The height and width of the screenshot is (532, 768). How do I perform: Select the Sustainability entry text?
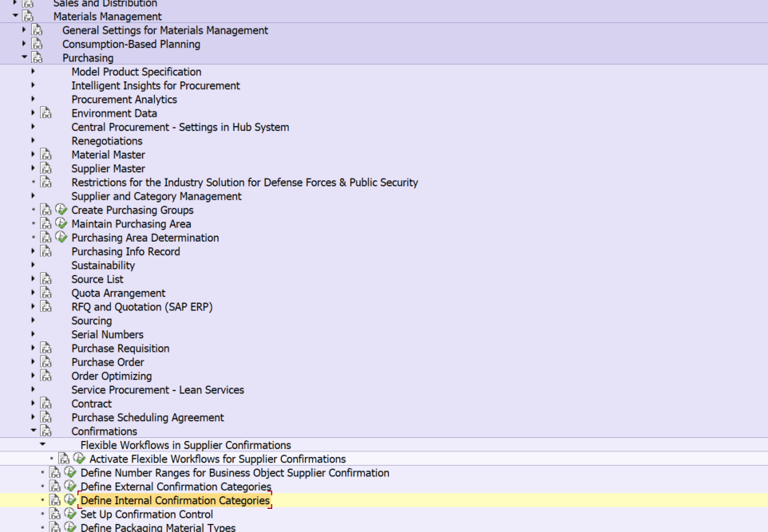tap(103, 266)
